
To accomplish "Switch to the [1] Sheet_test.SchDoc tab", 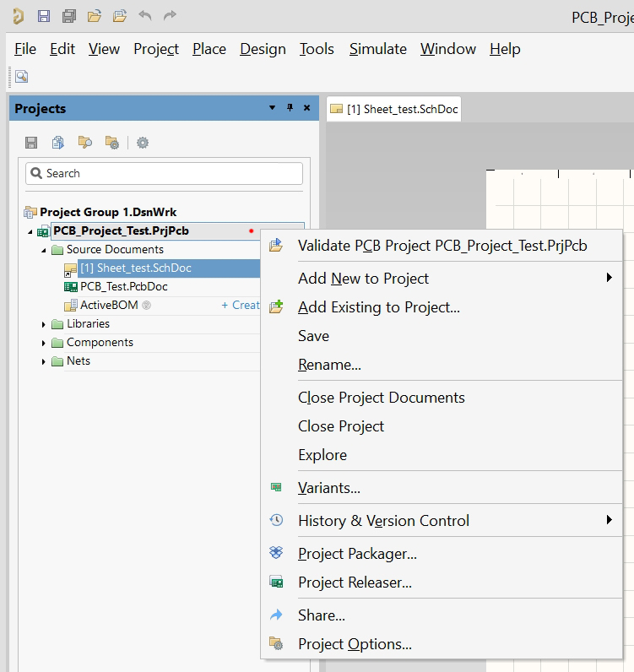I will [394, 109].
